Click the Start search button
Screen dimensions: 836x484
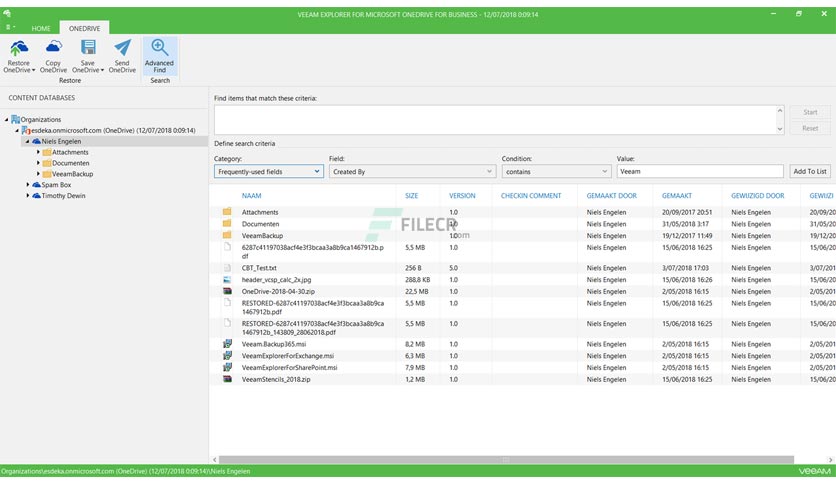[x=810, y=112]
